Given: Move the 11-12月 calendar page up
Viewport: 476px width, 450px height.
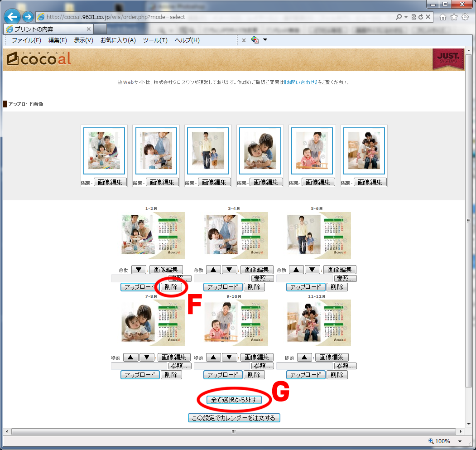Looking at the screenshot, I should [x=304, y=358].
